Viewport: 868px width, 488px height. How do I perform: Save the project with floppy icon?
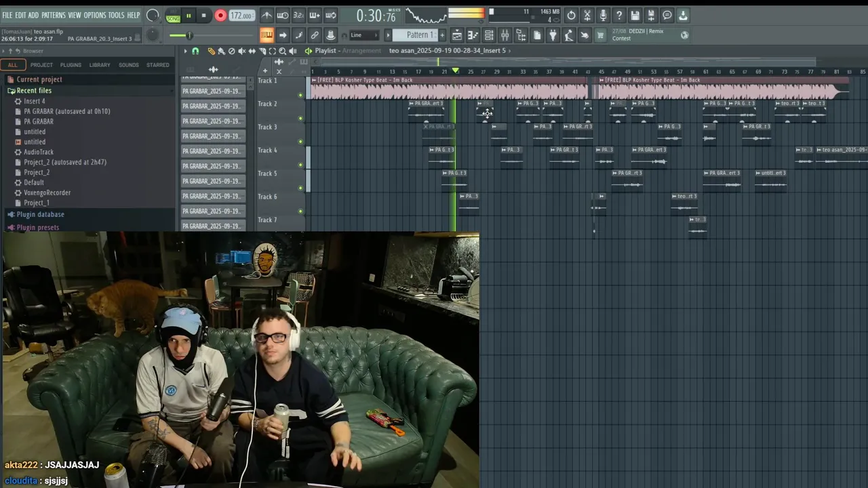pyautogui.click(x=635, y=15)
